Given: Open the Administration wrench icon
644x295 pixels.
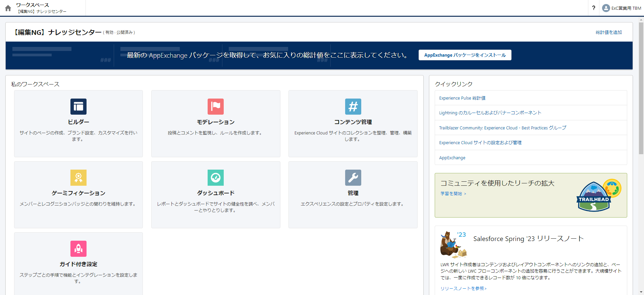Looking at the screenshot, I should 353,178.
